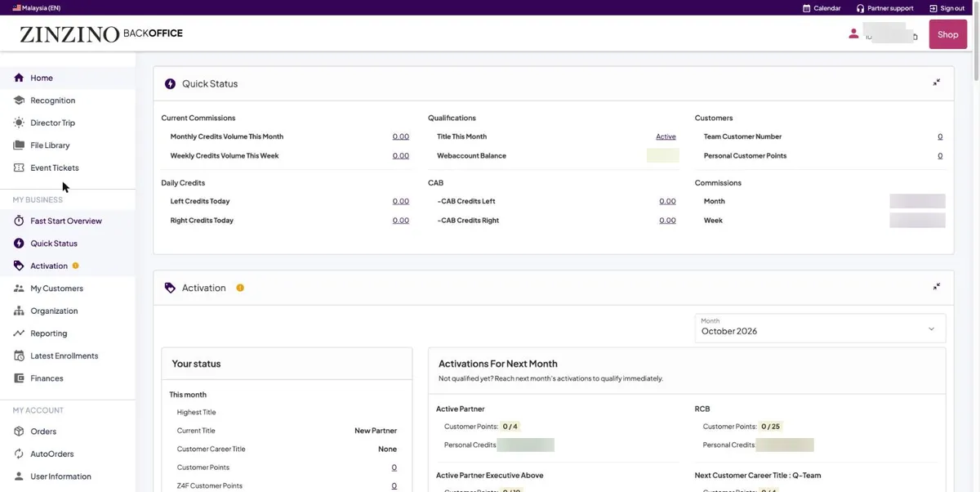Click the Organization hierarchy icon
The image size is (980, 492).
[x=19, y=311]
